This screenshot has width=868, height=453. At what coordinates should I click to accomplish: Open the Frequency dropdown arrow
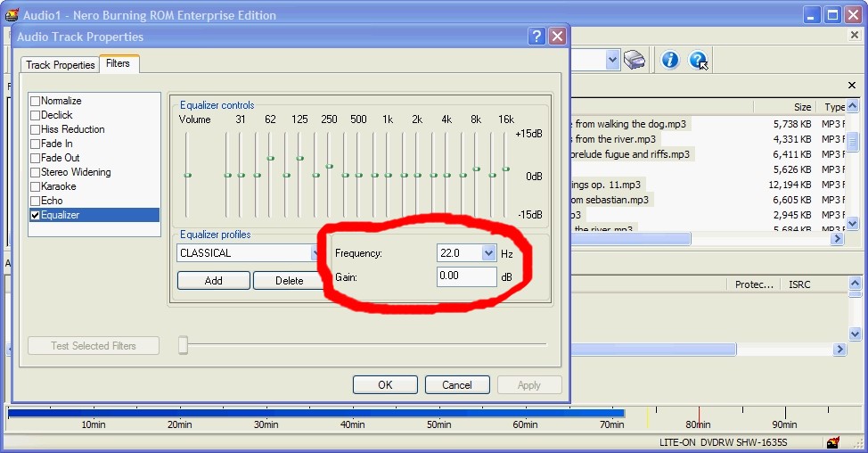coord(488,253)
